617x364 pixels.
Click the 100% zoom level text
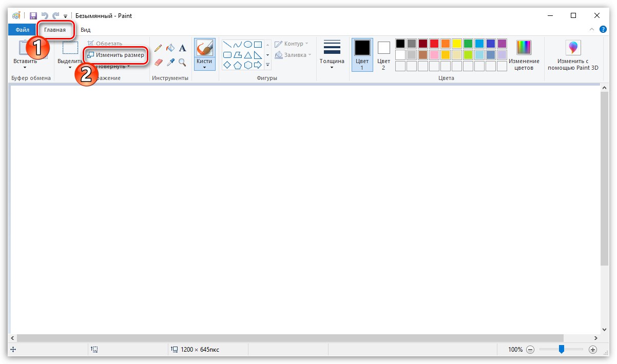tap(515, 350)
